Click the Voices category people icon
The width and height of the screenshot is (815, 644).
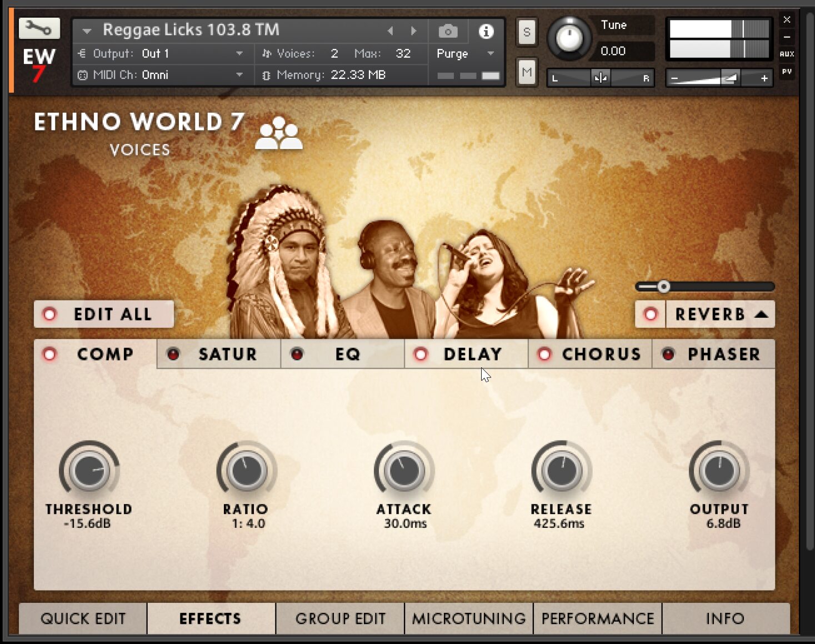pos(279,133)
